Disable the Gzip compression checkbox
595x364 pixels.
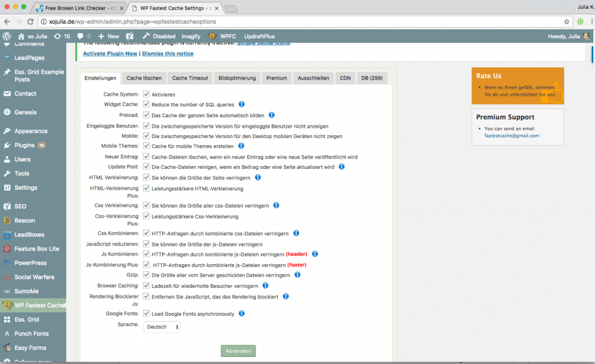[146, 275]
